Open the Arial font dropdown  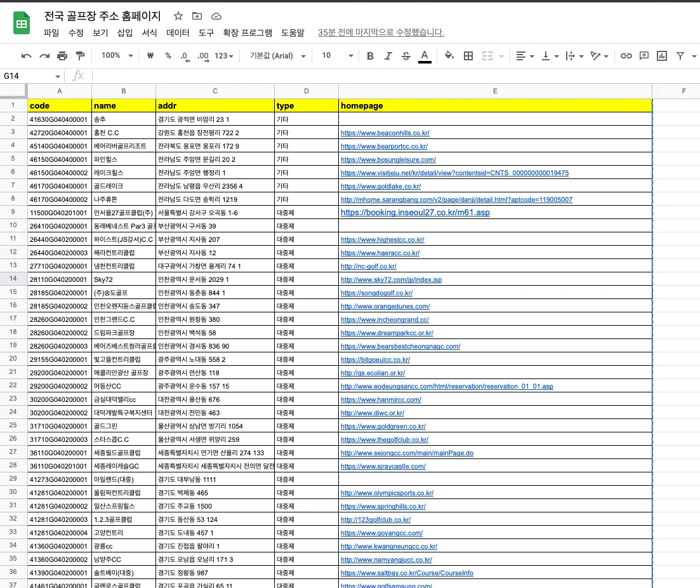tap(278, 56)
